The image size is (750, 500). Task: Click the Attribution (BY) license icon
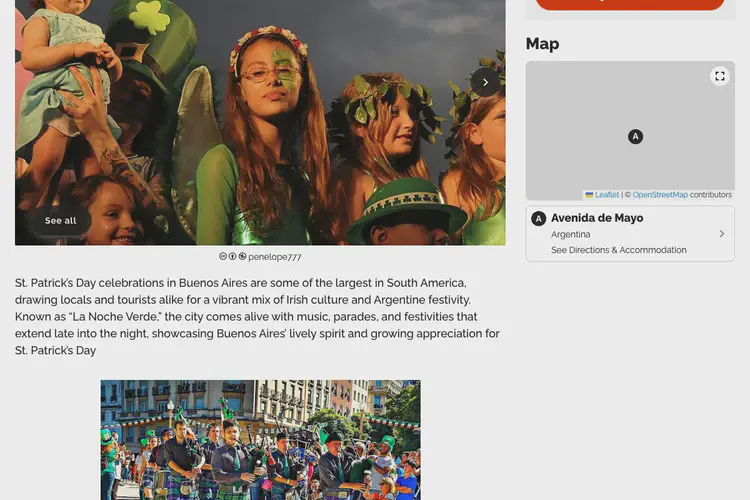(232, 256)
